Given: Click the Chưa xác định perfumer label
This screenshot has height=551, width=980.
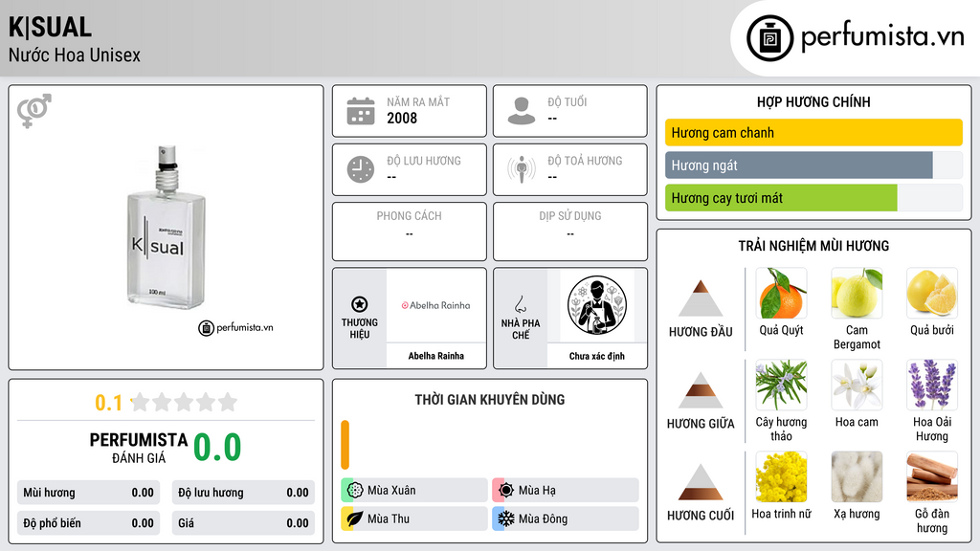Looking at the screenshot, I should pyautogui.click(x=597, y=356).
